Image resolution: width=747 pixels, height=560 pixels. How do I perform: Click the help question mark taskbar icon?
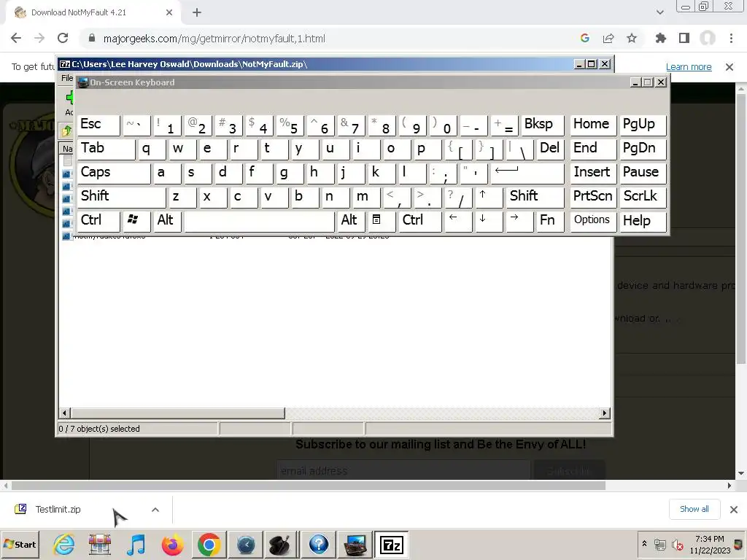[x=318, y=544]
